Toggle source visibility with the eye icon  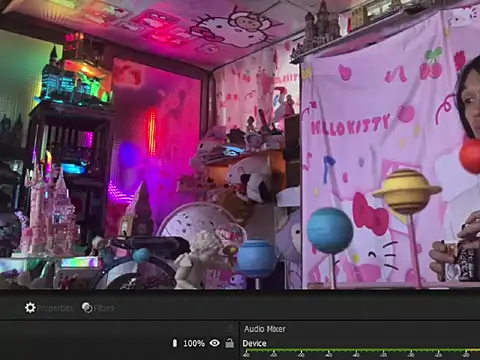point(215,343)
